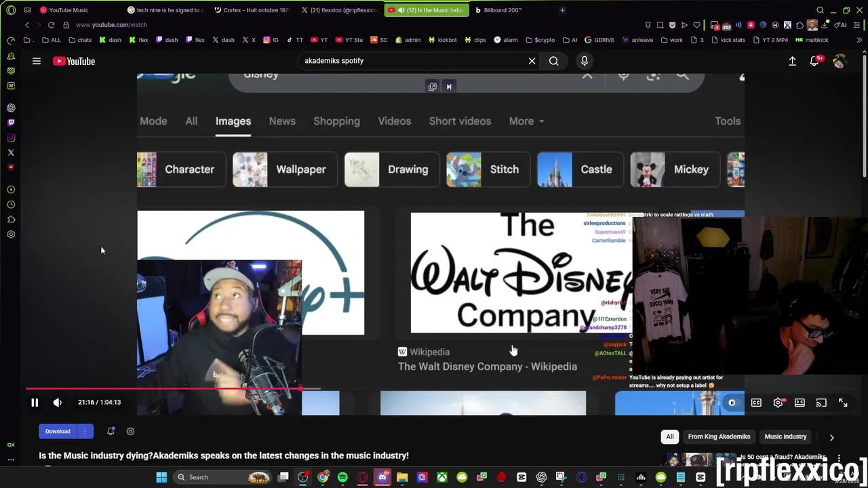Open File Explorer from the taskbar
868x488 pixels.
click(x=402, y=477)
